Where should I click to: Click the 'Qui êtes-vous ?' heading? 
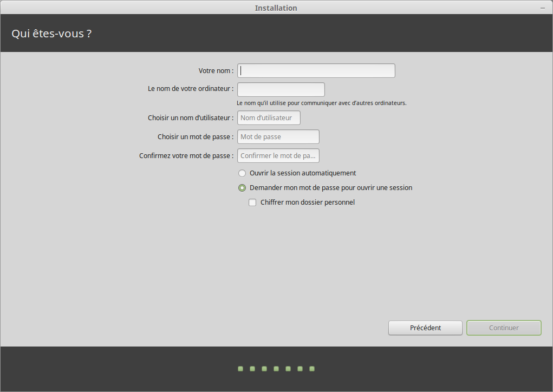51,34
